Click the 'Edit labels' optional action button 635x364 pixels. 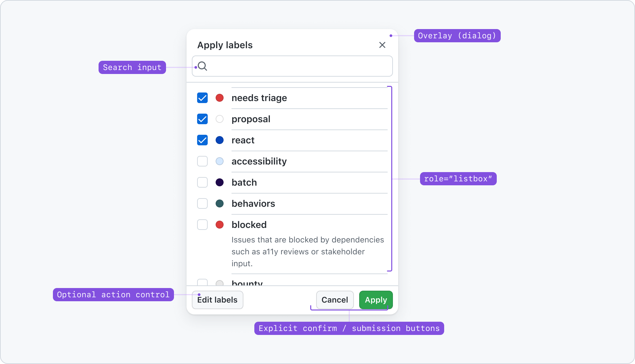pos(217,300)
